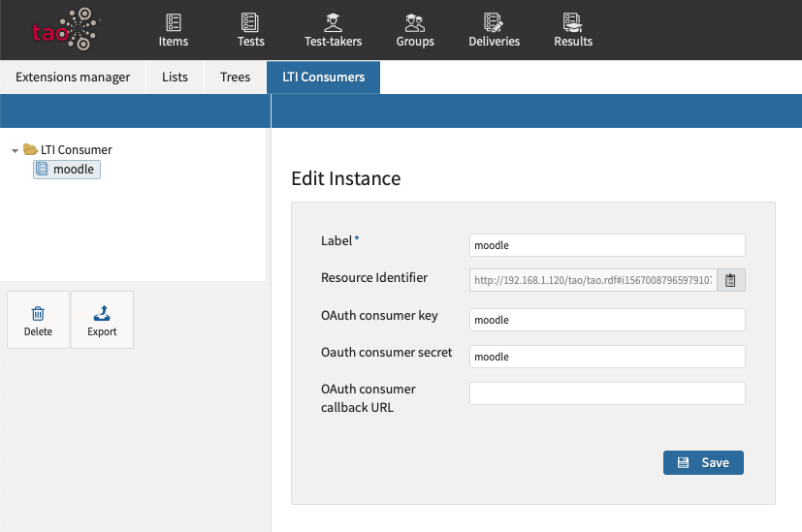
Task: Select the moodle tree item label
Action: click(x=74, y=170)
